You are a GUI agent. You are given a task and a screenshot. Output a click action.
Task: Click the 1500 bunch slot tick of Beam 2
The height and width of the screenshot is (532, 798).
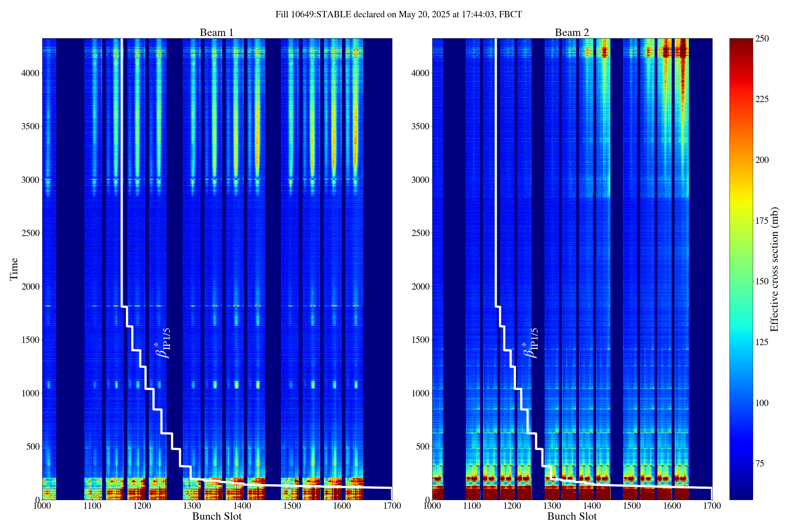(x=632, y=506)
